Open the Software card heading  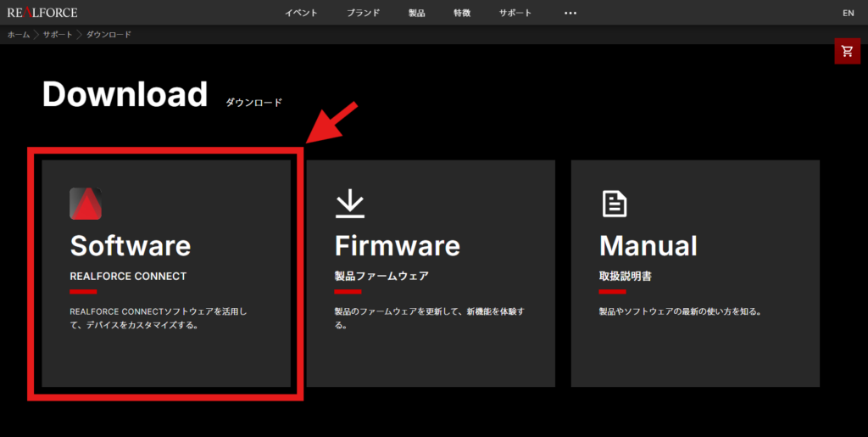pos(130,245)
